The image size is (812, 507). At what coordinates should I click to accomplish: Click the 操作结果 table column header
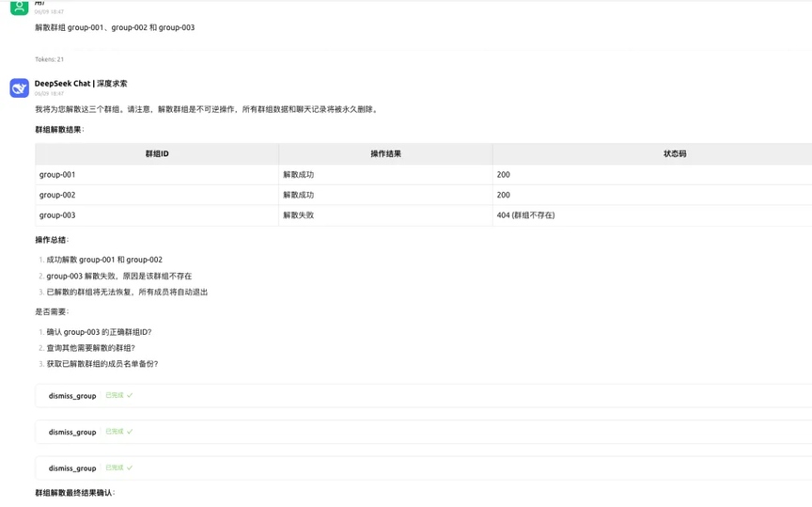click(x=386, y=154)
